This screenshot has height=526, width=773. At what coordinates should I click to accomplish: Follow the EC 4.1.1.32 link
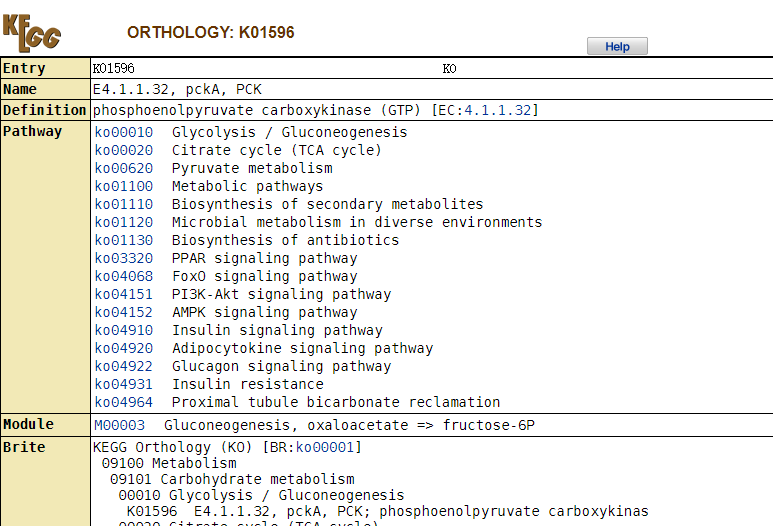[x=498, y=110]
